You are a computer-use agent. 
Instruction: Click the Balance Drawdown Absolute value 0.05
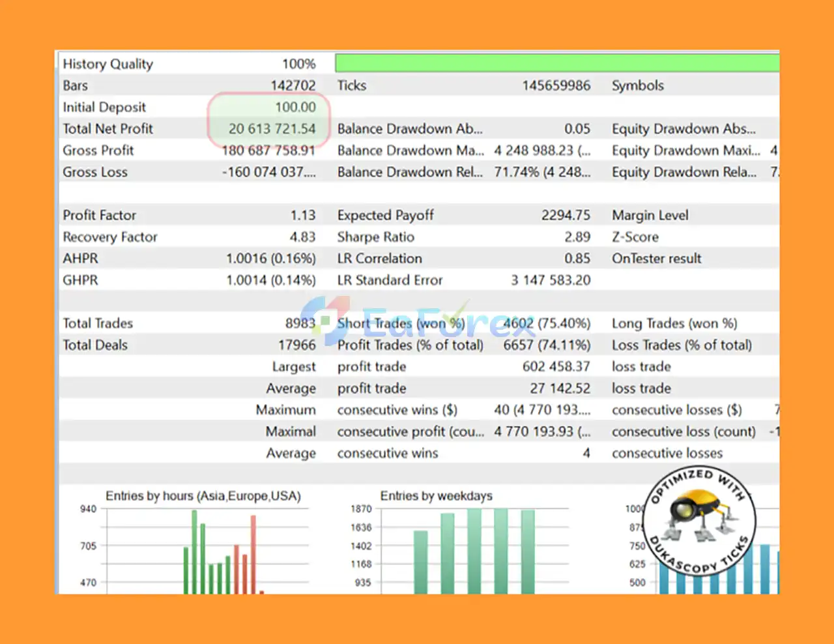pos(577,128)
